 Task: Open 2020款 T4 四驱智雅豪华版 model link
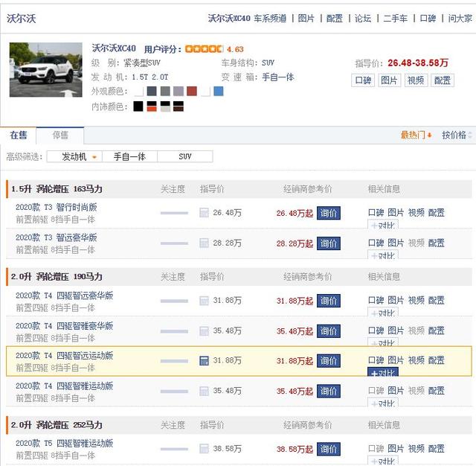pyautogui.click(x=65, y=326)
